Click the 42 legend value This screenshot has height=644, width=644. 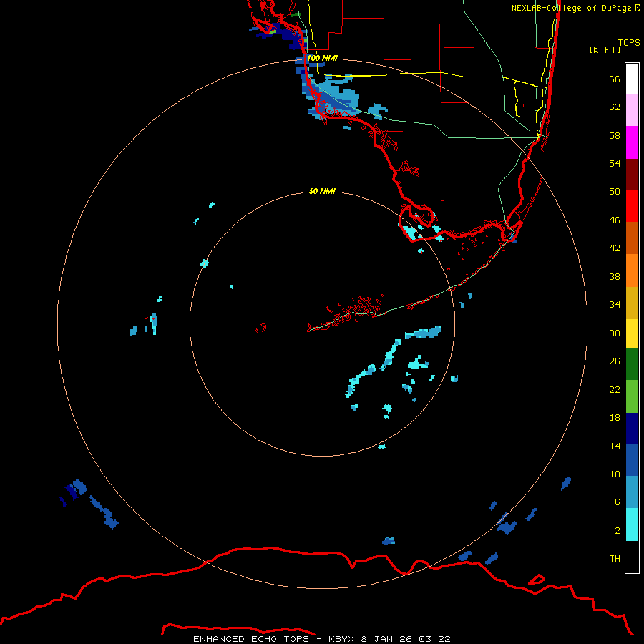615,248
